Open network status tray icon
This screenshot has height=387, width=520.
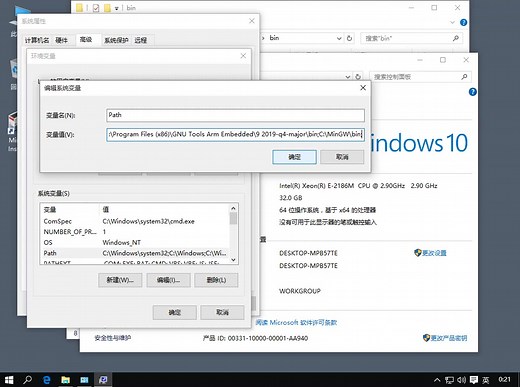pos(450,380)
